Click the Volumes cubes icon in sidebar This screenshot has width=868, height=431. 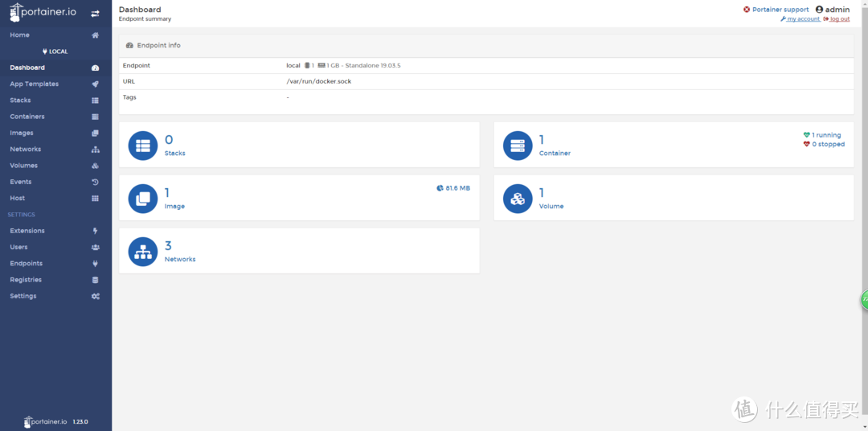[x=95, y=166]
